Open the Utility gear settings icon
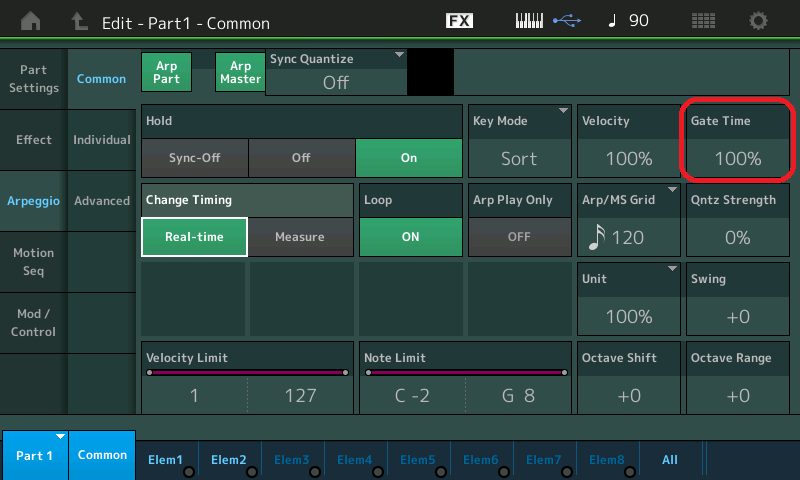This screenshot has width=800, height=480. point(759,21)
